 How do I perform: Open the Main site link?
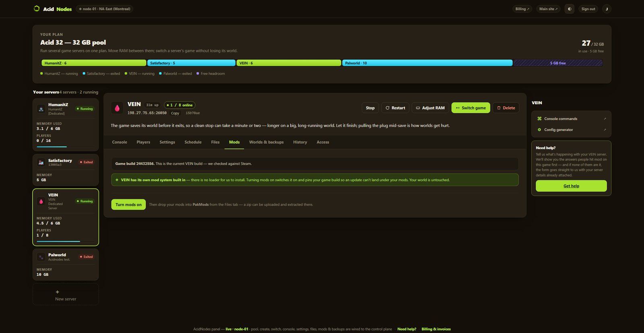click(x=548, y=9)
